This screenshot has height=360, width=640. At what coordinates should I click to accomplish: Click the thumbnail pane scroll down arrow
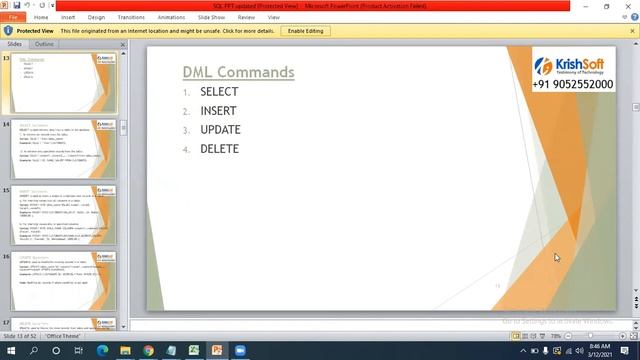[123, 327]
